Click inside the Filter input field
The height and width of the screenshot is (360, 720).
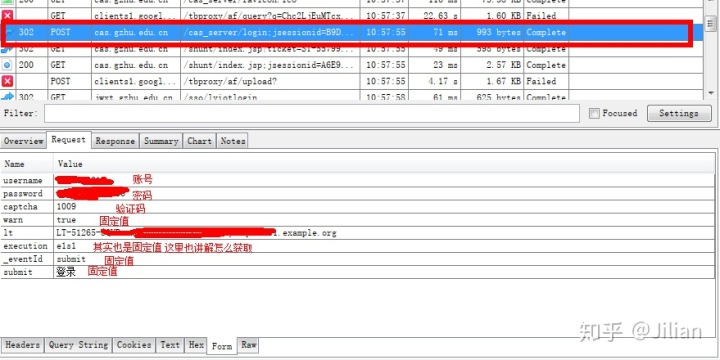tap(312, 113)
